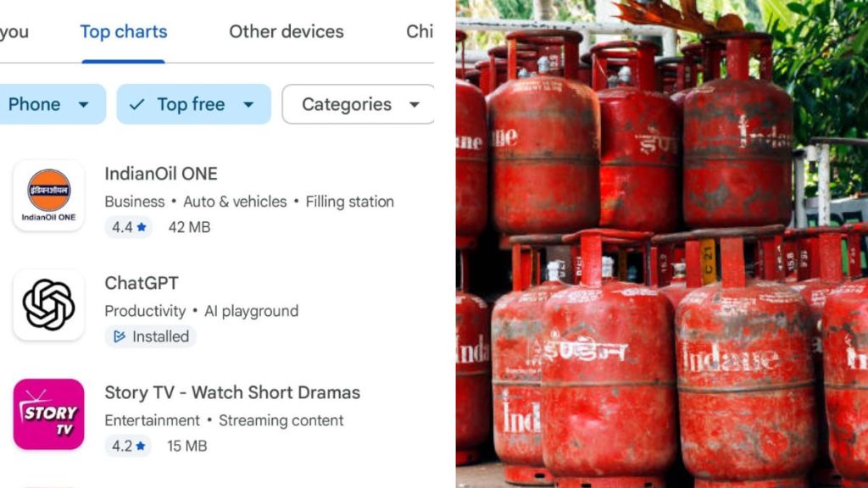Tap the ChatGPT app logo

tap(48, 305)
